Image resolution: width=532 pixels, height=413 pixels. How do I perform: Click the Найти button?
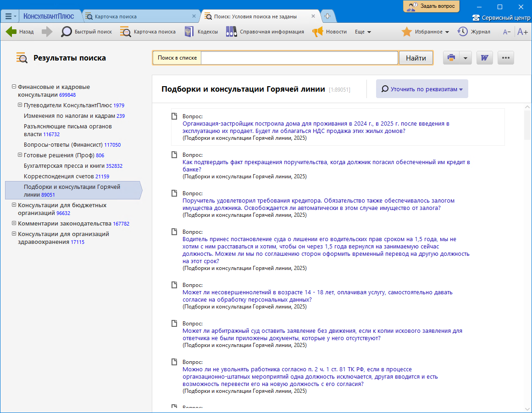point(416,58)
